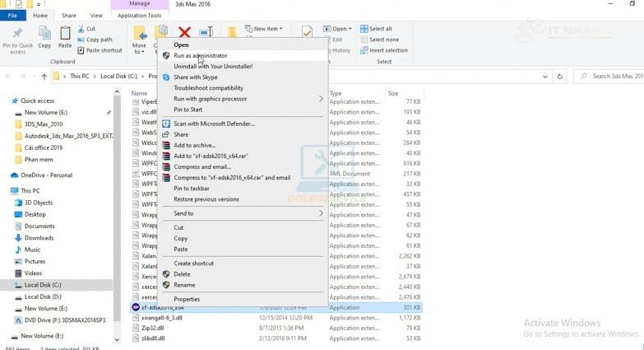Viewport: 644px width, 350px height.
Task: Expand Run with graphics processor submenu
Action: pos(243,99)
